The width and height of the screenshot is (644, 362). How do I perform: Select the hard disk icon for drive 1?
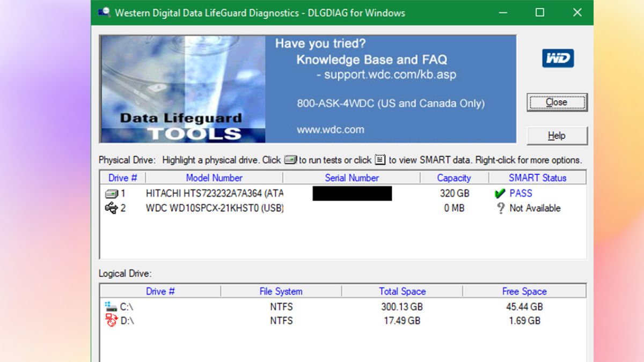point(111,194)
